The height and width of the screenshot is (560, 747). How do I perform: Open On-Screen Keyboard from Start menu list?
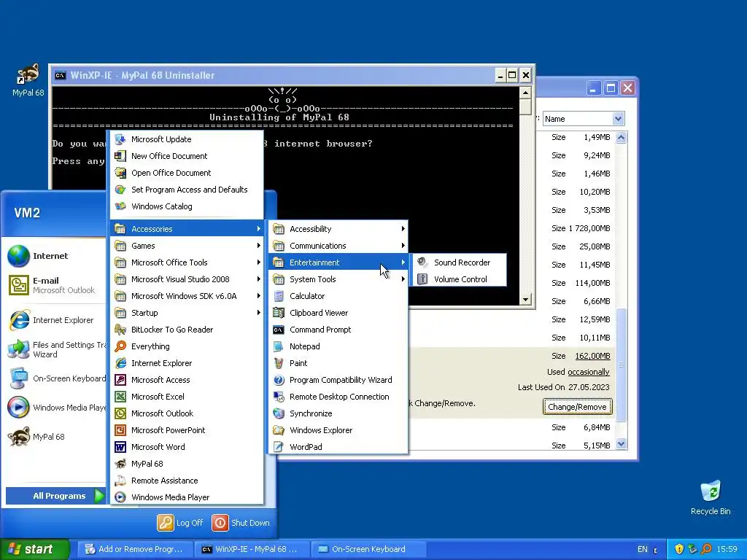(x=55, y=378)
